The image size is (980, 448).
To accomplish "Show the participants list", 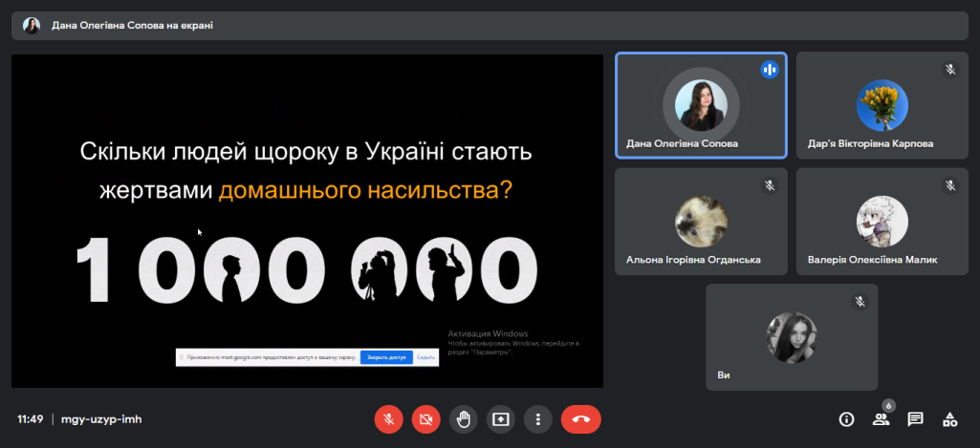I will [x=881, y=419].
